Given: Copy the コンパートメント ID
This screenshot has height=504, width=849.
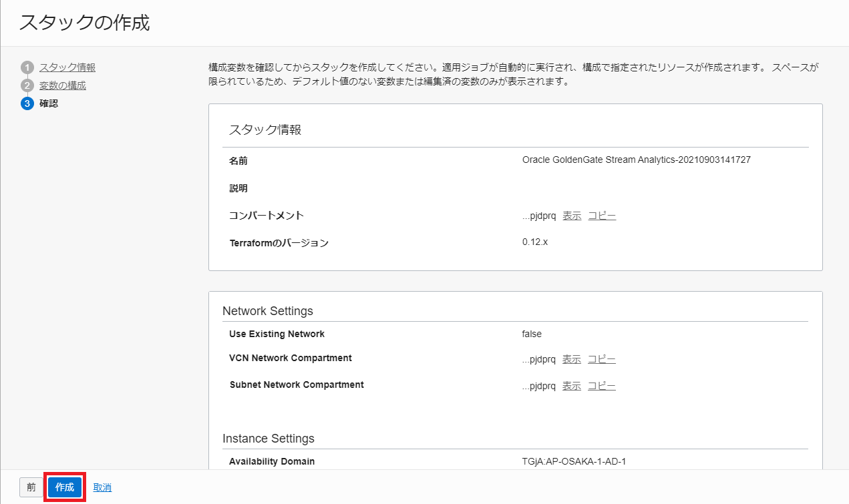Looking at the screenshot, I should pos(602,216).
